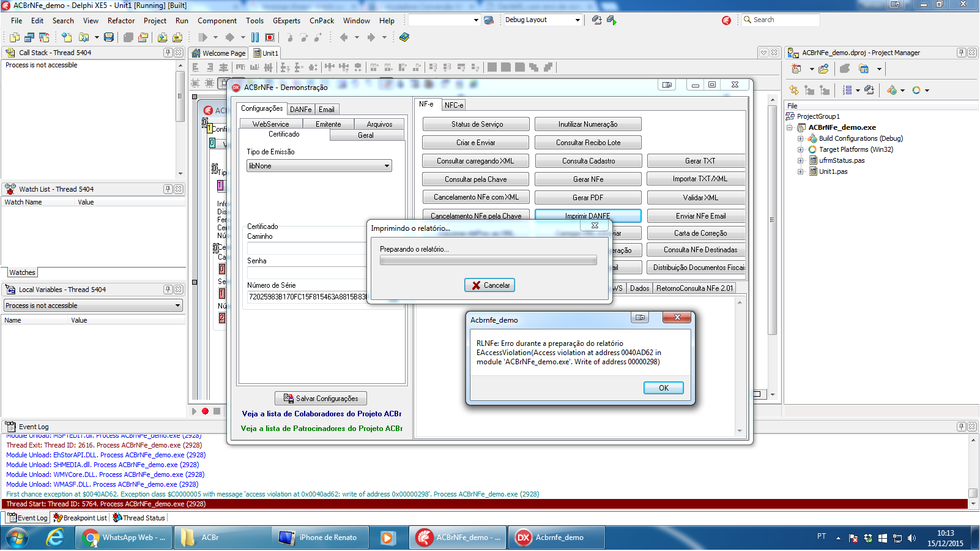Viewport: 980px width, 551px height.
Task: Open the Debug Layout dropdown
Action: pyautogui.click(x=577, y=20)
